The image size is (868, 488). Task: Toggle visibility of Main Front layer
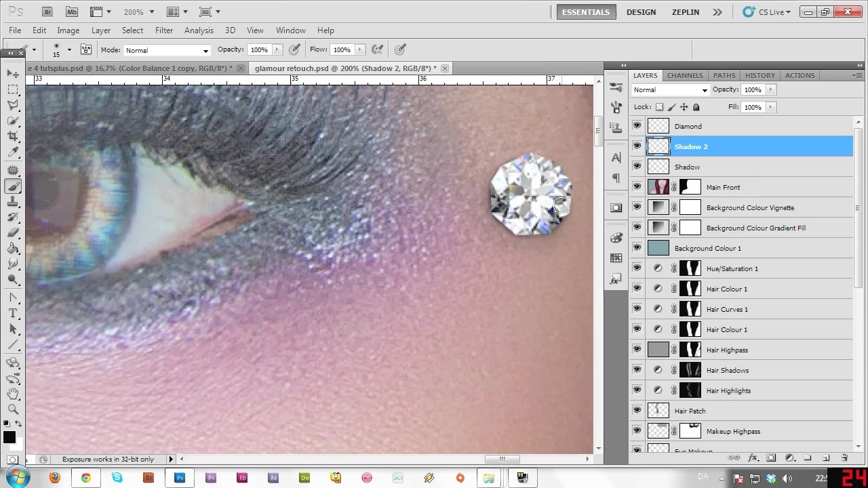click(637, 187)
